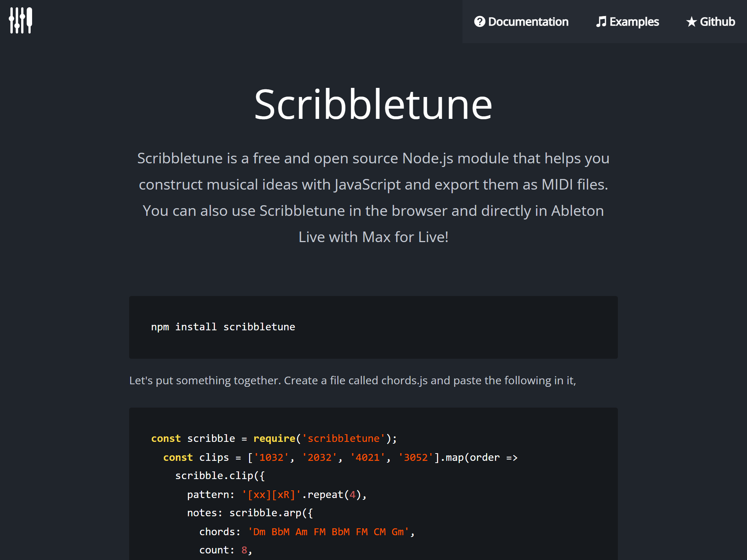The image size is (747, 560).
Task: Click the 'scribble.clip({' code line
Action: (220, 476)
